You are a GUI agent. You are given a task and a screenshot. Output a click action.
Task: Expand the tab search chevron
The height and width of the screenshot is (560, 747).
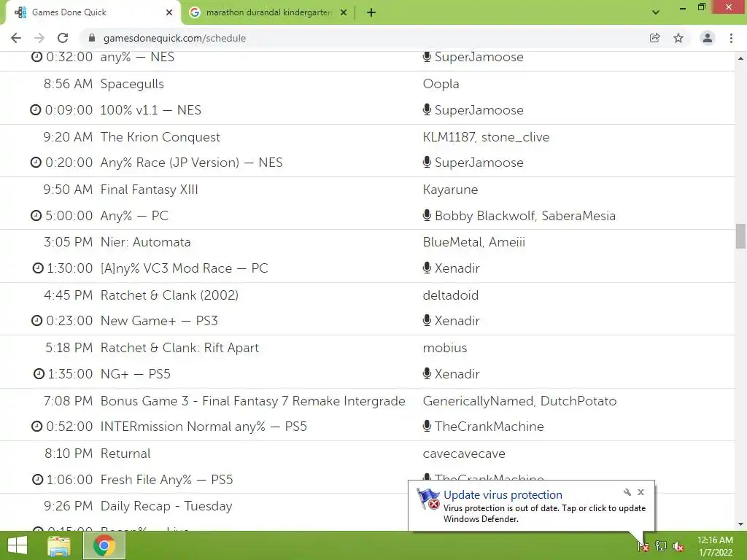coord(656,13)
